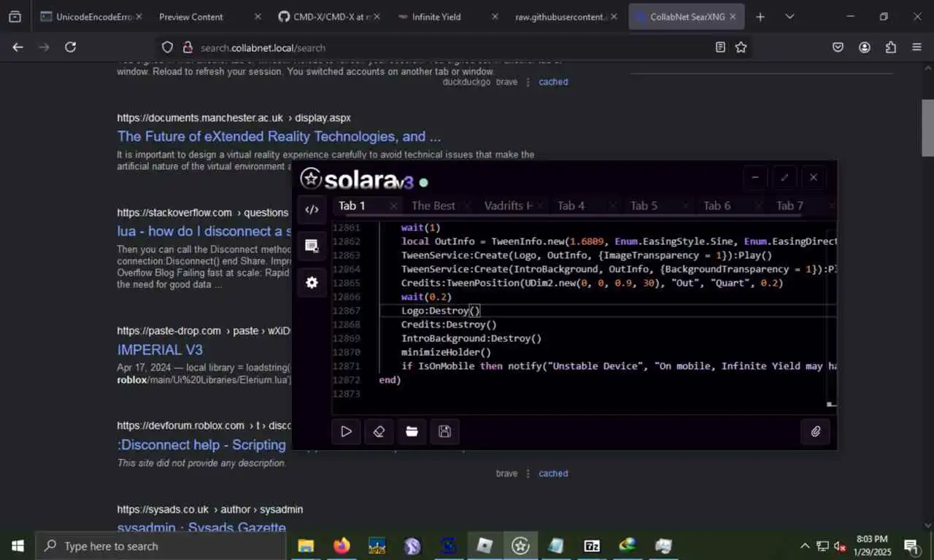Click the browser page vertical scrollbar
The image size is (934, 560).
coord(927,128)
